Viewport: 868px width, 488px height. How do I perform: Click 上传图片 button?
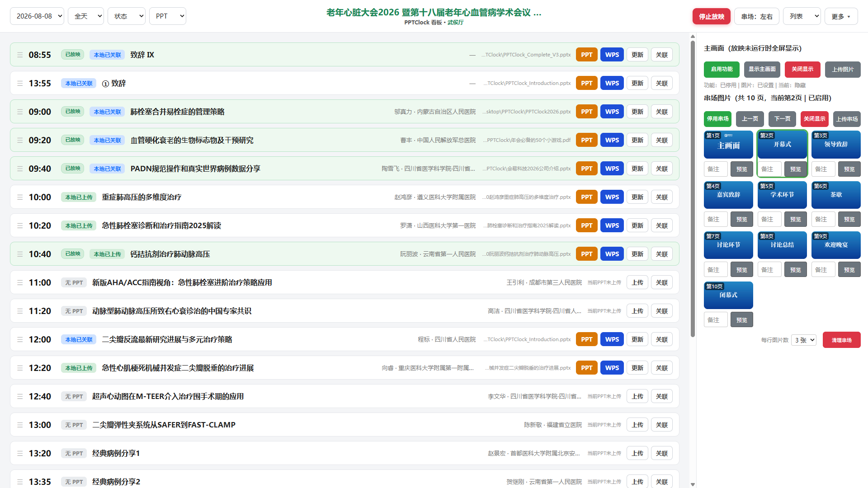(x=843, y=70)
